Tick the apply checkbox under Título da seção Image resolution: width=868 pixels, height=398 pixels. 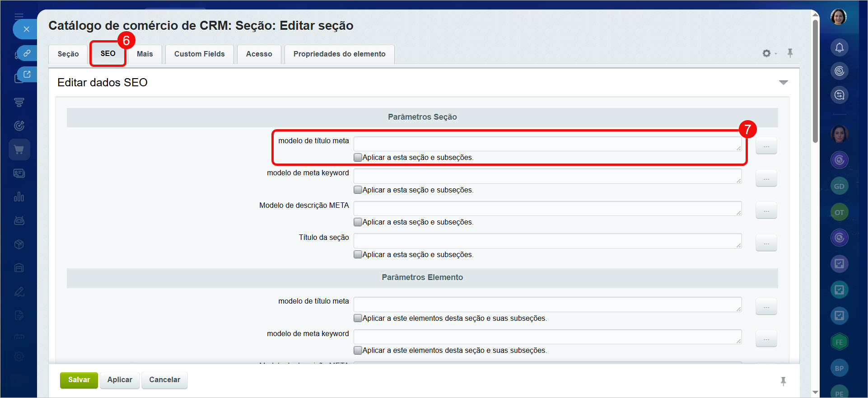click(358, 254)
